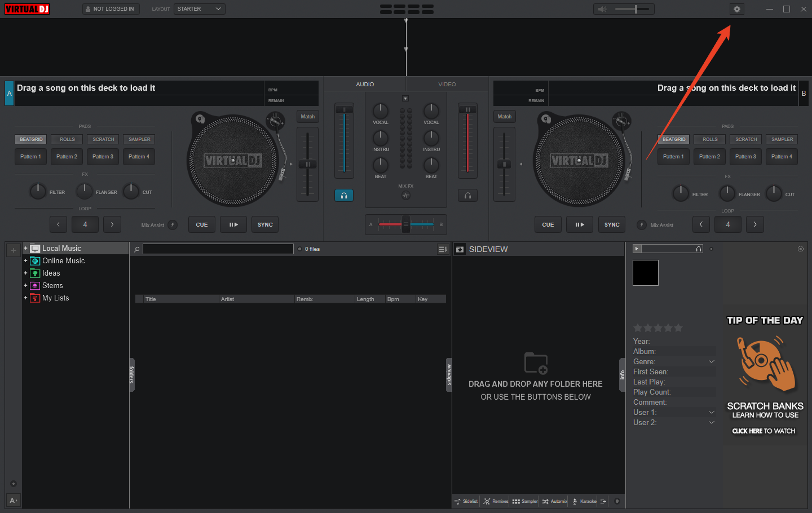
Task: Enable SYNC on deck A
Action: [265, 225]
